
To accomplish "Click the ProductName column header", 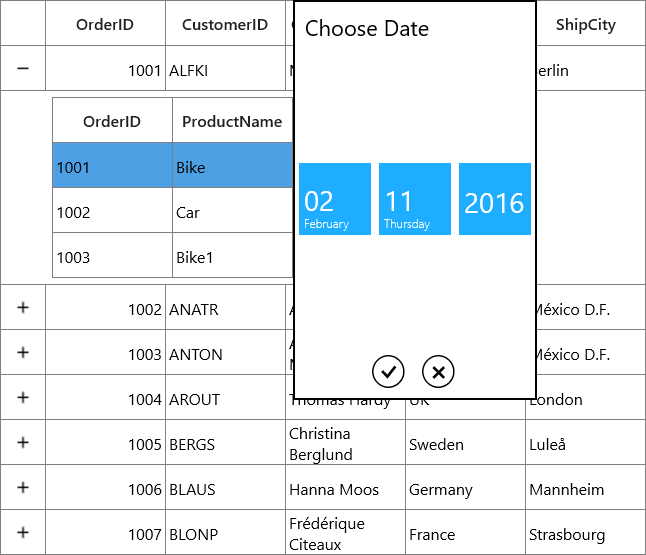I will [232, 120].
